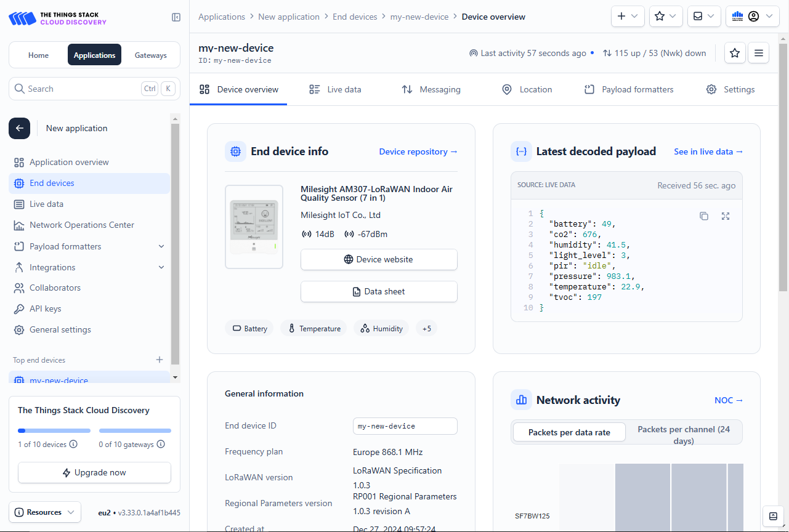The image size is (789, 532).
Task: Switch to Packets per channel view
Action: pos(684,435)
